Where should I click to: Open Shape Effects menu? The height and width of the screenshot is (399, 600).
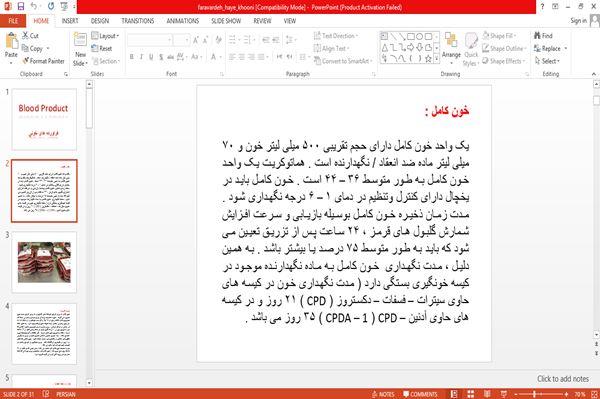pyautogui.click(x=503, y=61)
